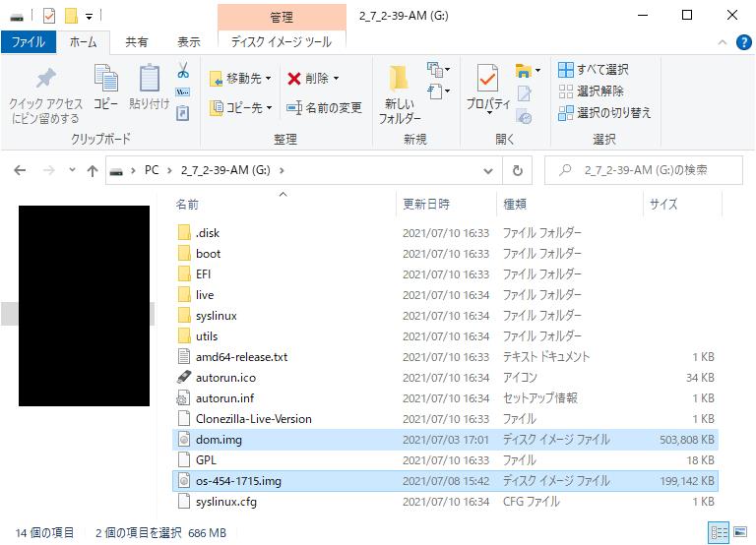Select amd64-release.txt file
Screen dimensions: 756x545
pos(445,357)
